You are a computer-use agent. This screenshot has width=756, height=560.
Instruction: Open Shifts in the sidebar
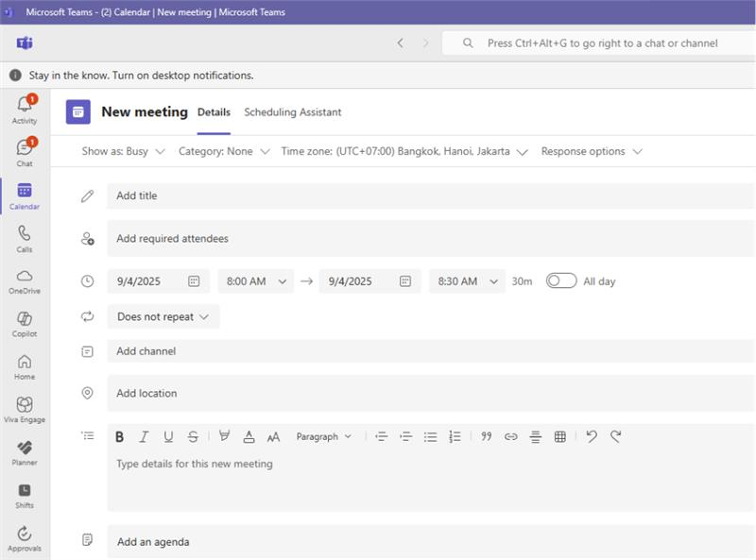click(25, 496)
